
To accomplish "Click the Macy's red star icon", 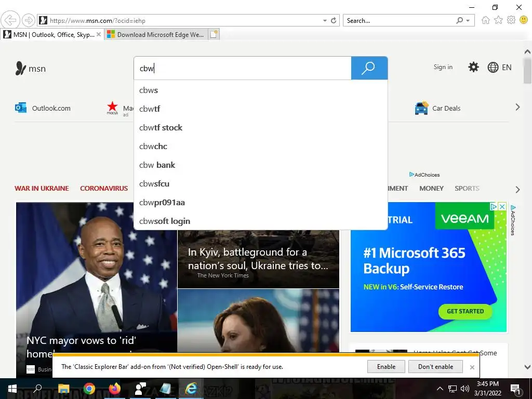I will point(112,107).
